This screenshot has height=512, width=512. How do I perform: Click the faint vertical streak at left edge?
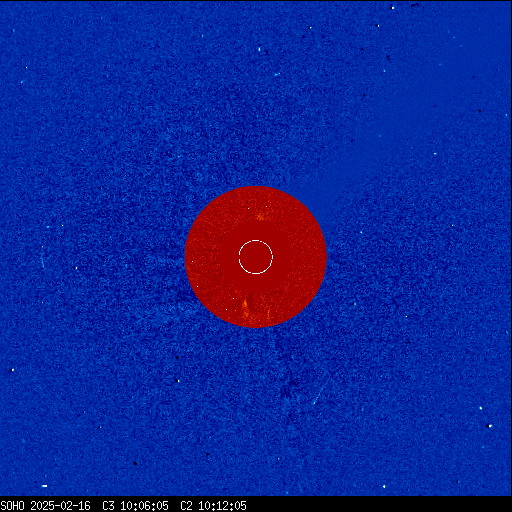(43, 257)
